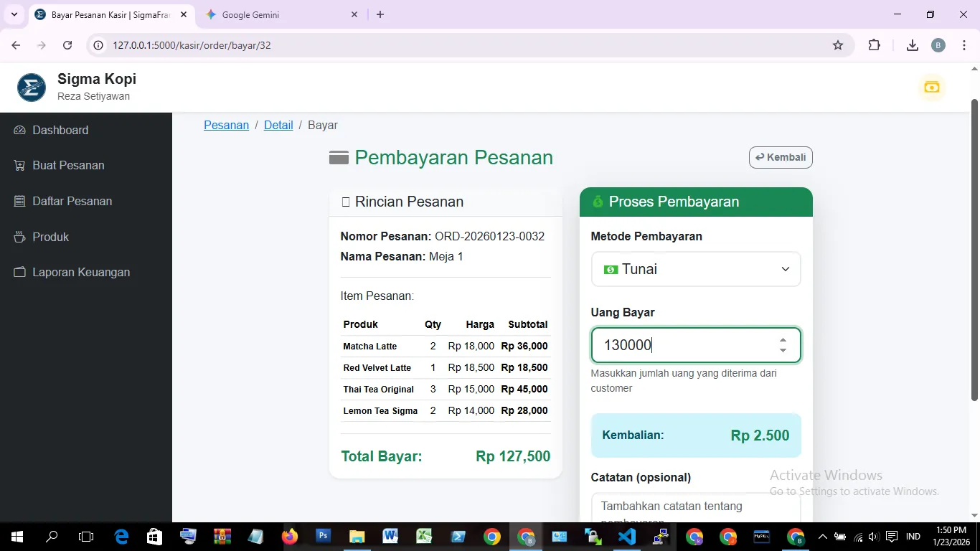Open Laporan Keuangan in the sidebar
This screenshot has height=551, width=980.
(x=72, y=272)
